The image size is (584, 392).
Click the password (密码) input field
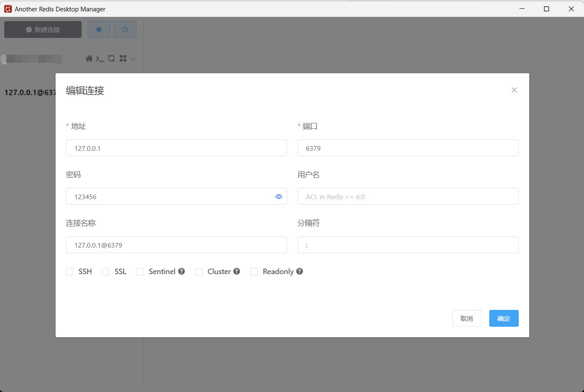[x=176, y=196]
